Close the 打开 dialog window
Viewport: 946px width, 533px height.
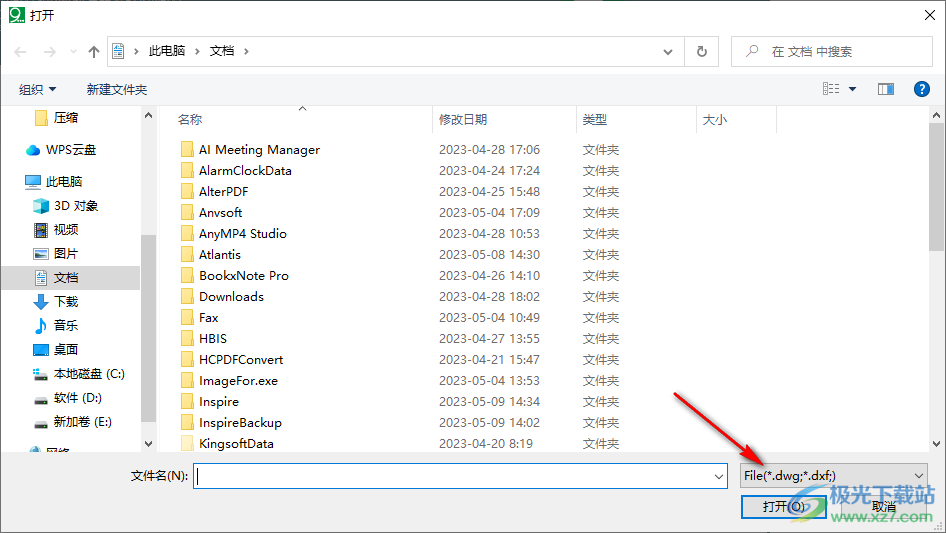(930, 15)
